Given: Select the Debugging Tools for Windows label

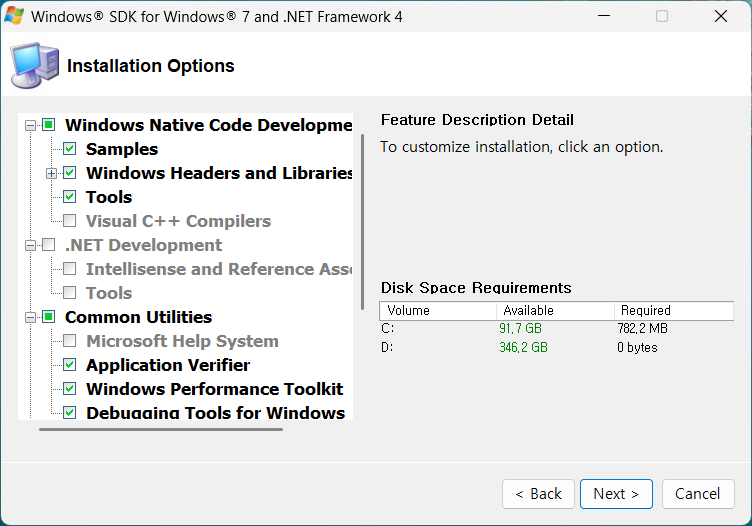Looking at the screenshot, I should 215,412.
